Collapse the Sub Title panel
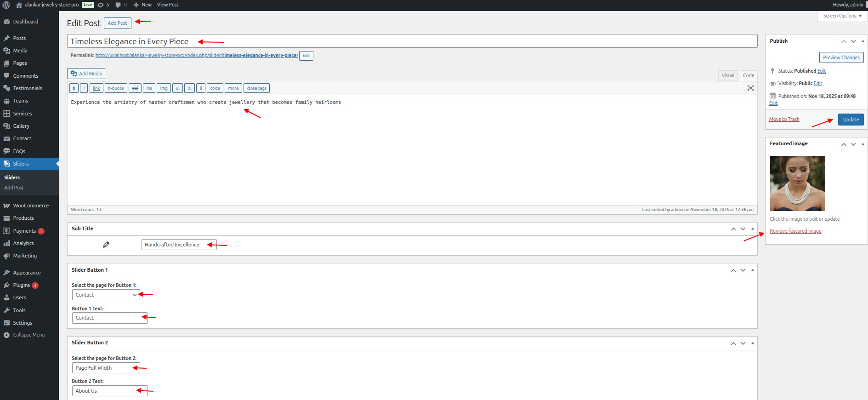 click(753, 229)
